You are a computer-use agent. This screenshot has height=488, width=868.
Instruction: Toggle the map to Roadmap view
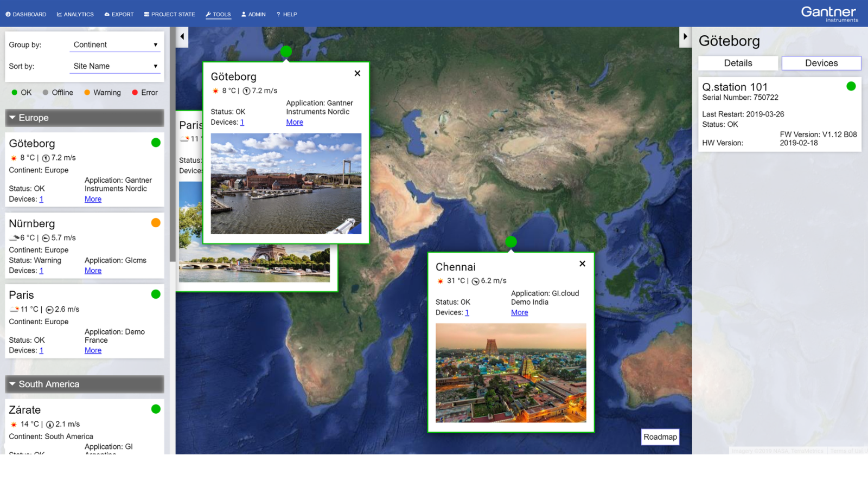660,437
